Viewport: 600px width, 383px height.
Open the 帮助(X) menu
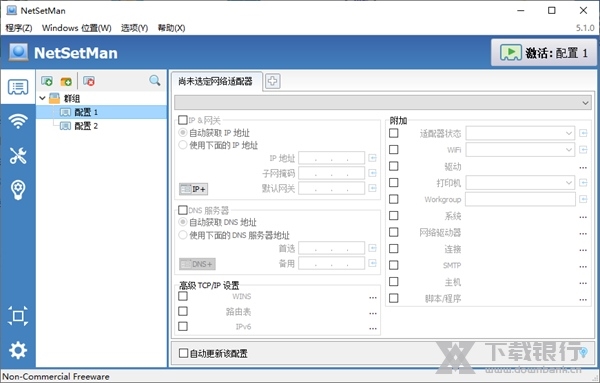171,28
